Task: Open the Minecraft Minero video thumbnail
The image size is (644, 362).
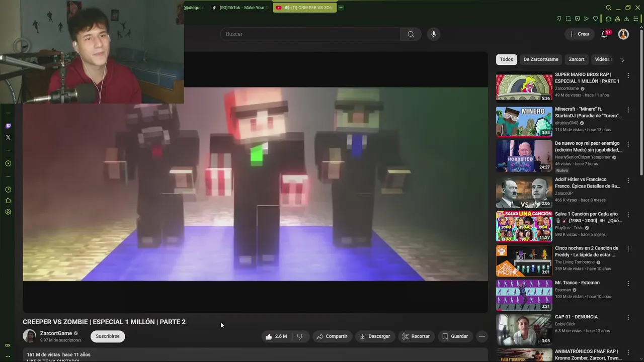Action: click(x=524, y=122)
